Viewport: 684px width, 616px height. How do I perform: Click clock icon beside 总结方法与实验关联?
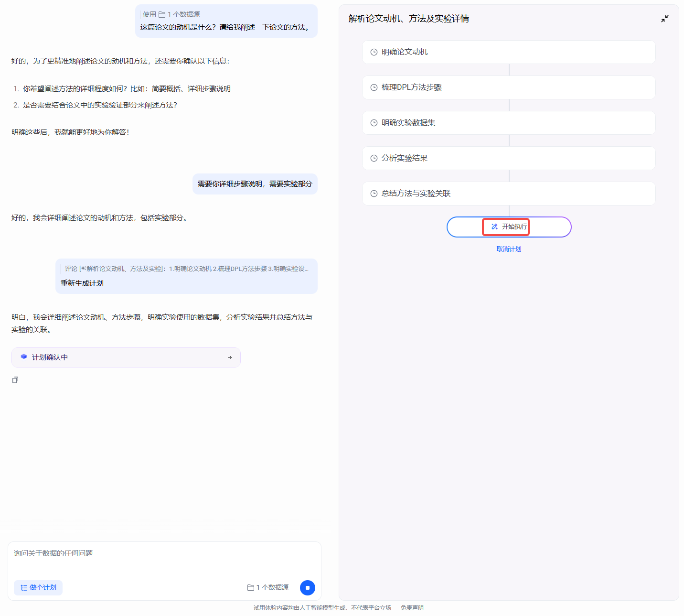pyautogui.click(x=374, y=194)
